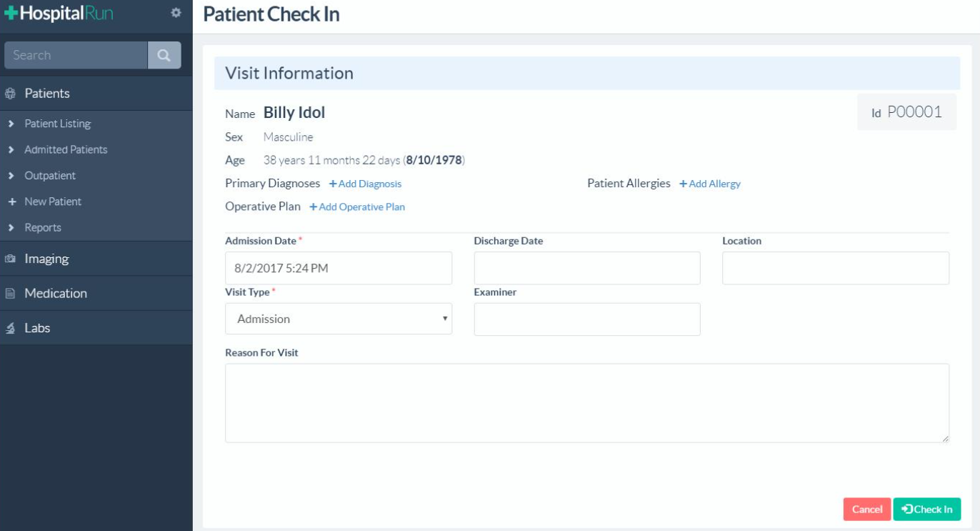Focus the Reason For Visit text area
This screenshot has width=980, height=531.
(587, 403)
